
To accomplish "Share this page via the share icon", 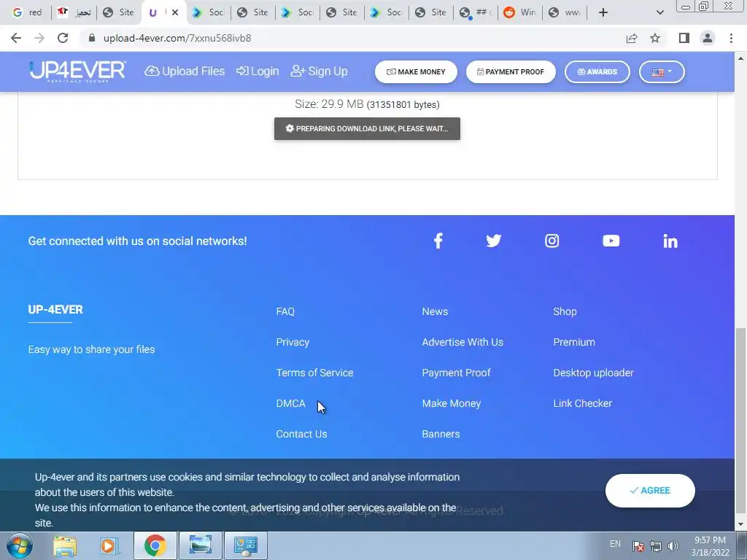I will (x=632, y=38).
